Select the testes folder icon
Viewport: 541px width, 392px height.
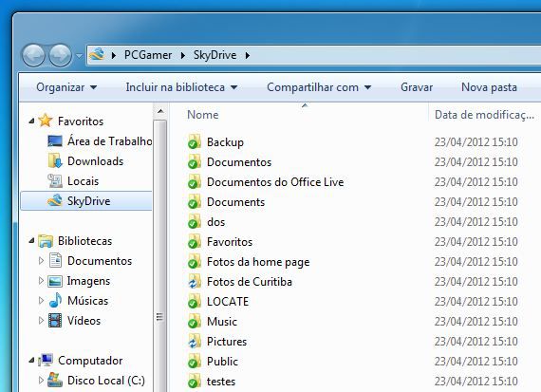(x=195, y=381)
